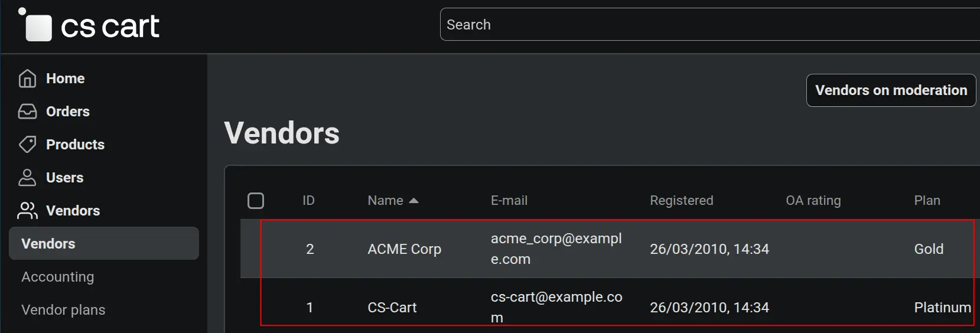Image resolution: width=980 pixels, height=333 pixels.
Task: Open the ACME Corp vendor link
Action: 405,249
